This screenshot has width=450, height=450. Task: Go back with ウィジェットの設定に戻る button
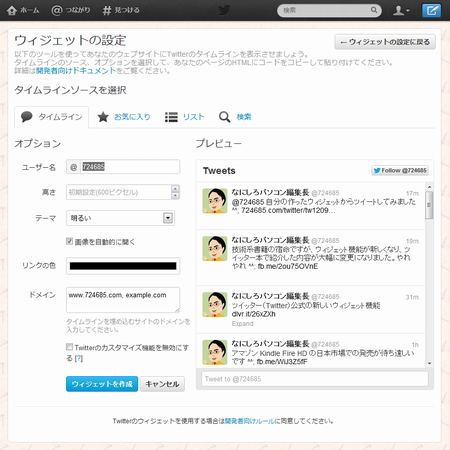point(385,42)
